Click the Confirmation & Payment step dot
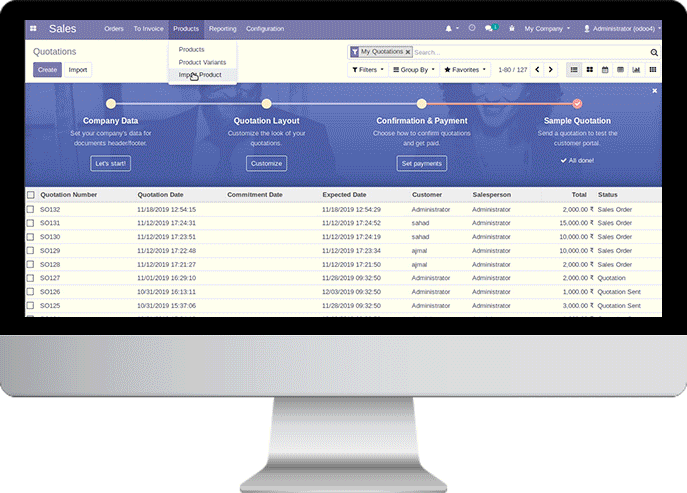687x493 pixels. (421, 104)
